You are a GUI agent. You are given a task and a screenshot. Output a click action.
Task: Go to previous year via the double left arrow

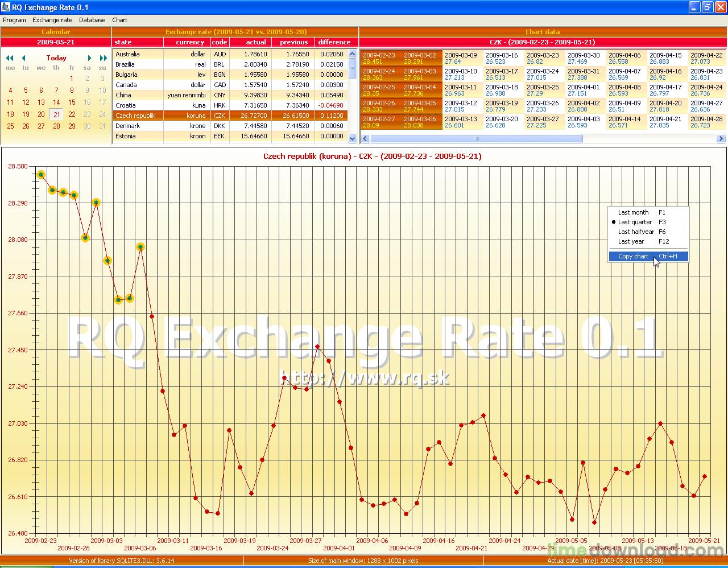9,57
